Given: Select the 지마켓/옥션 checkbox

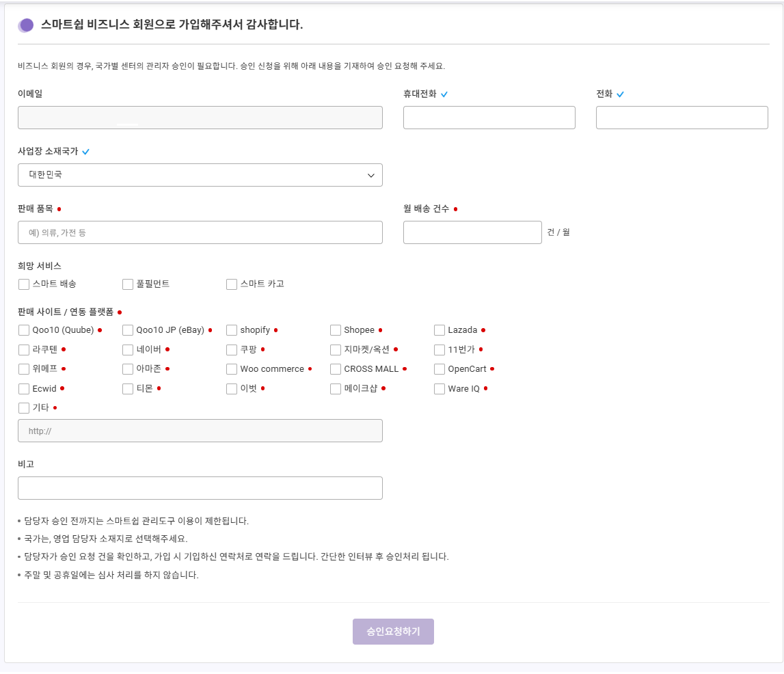Looking at the screenshot, I should (x=336, y=349).
